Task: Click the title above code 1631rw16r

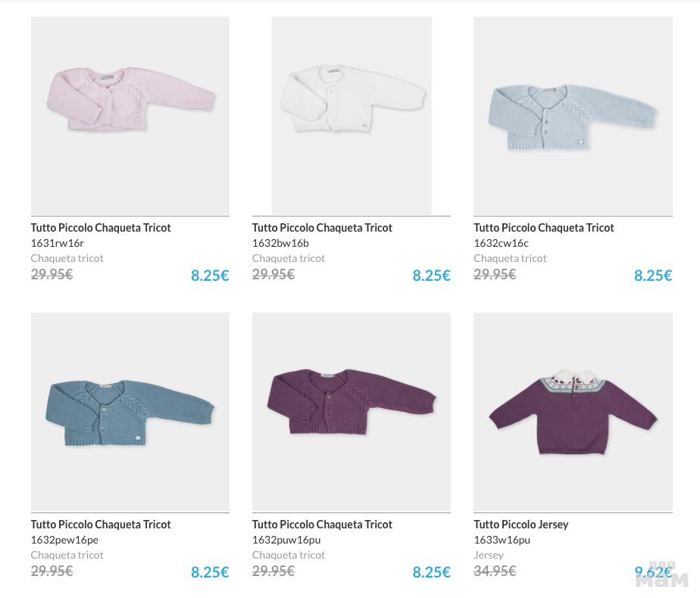Action: [x=101, y=227]
